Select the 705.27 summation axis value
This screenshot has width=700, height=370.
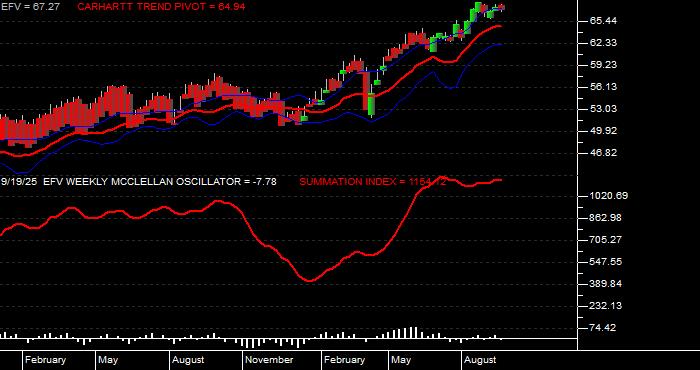605,240
